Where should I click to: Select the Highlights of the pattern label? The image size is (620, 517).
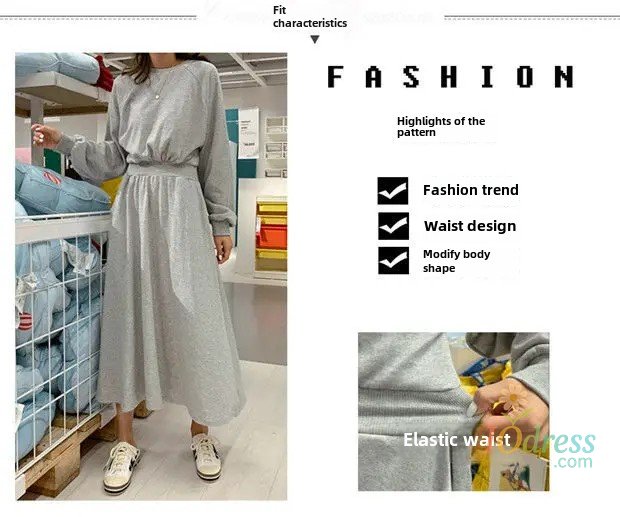tap(441, 126)
